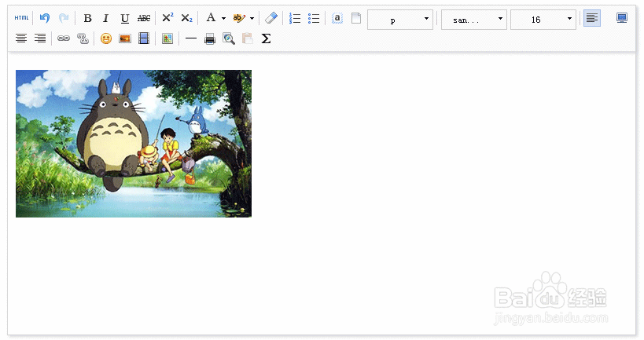644x340 pixels.
Task: Toggle underline formatting
Action: coord(125,18)
